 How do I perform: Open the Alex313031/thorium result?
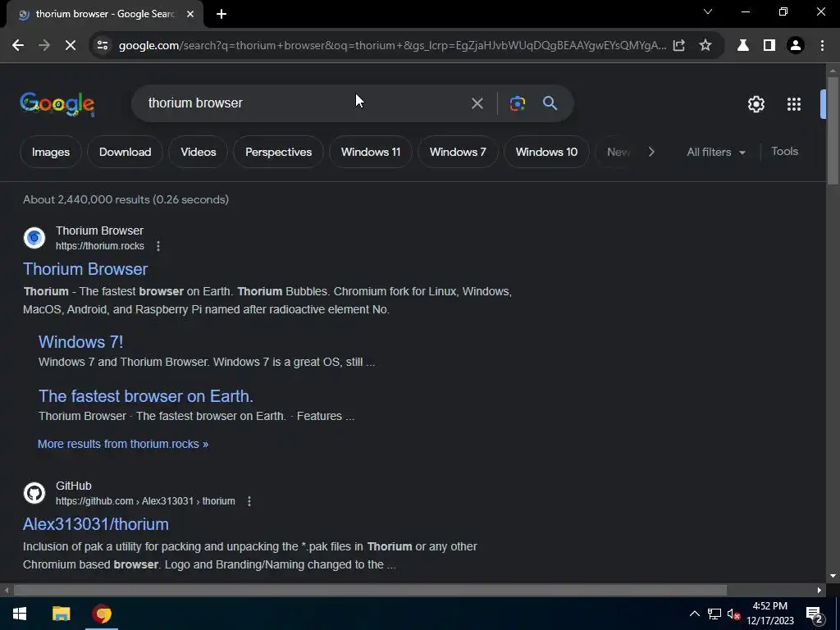pyautogui.click(x=96, y=524)
